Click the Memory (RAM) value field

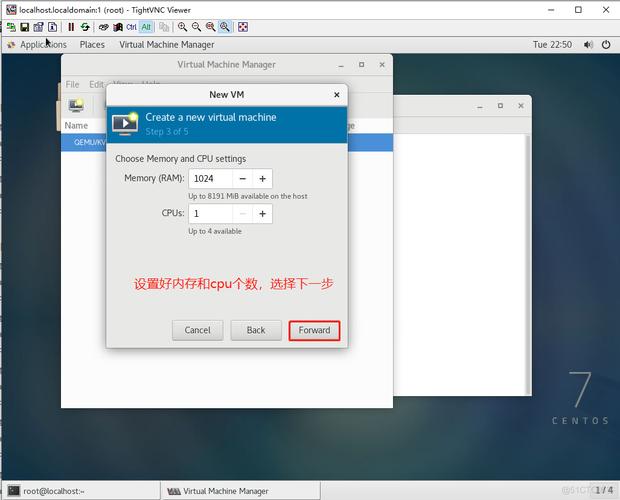click(211, 179)
